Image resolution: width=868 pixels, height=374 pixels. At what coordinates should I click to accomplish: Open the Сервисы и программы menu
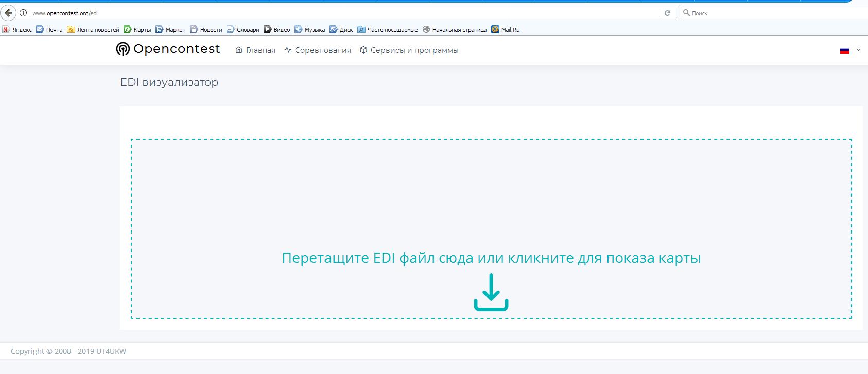pos(409,50)
